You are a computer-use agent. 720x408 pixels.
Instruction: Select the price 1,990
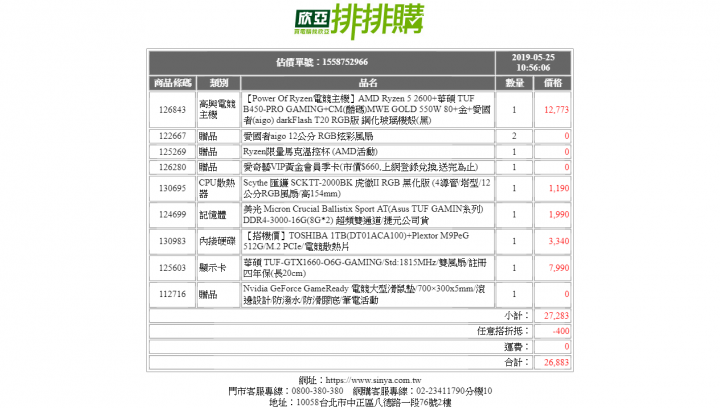(559, 215)
